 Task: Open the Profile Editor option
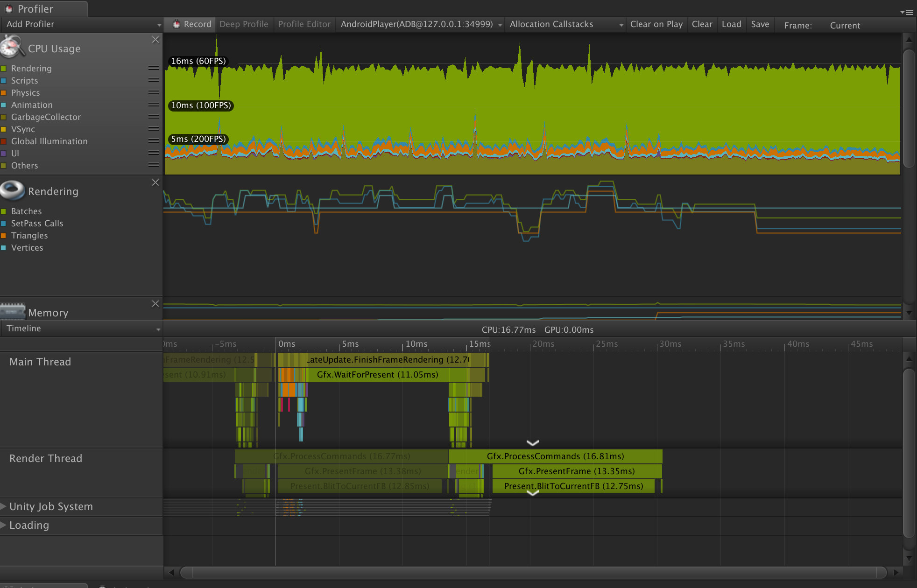(304, 24)
